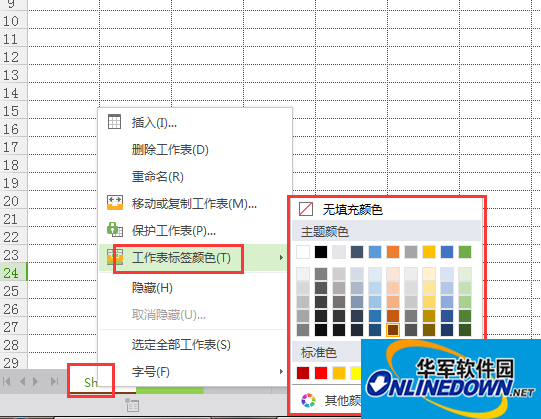541x419 pixels.
Task: Click the no fill color icon
Action: click(x=306, y=209)
